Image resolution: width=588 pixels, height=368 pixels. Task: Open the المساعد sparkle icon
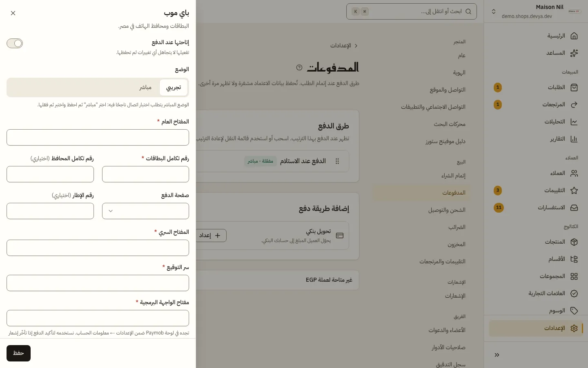(574, 53)
